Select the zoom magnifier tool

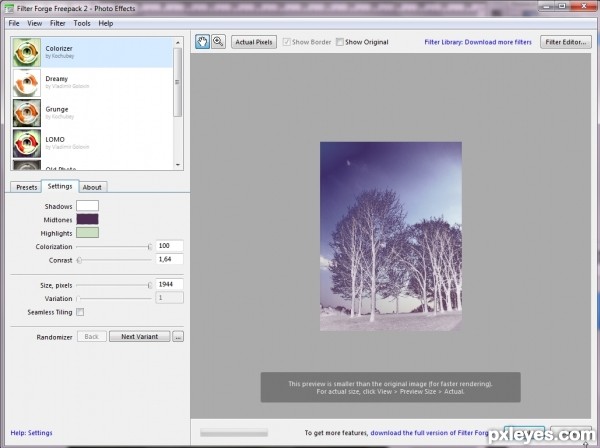pos(218,42)
